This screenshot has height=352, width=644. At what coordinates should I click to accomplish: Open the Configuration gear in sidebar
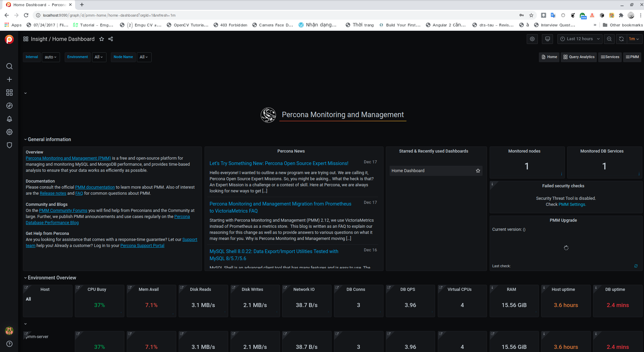point(9,132)
